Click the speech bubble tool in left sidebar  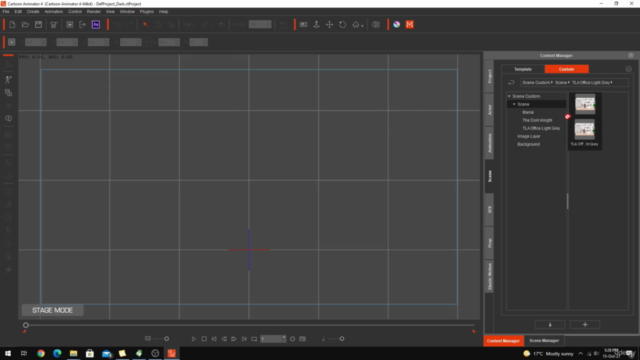point(8,118)
